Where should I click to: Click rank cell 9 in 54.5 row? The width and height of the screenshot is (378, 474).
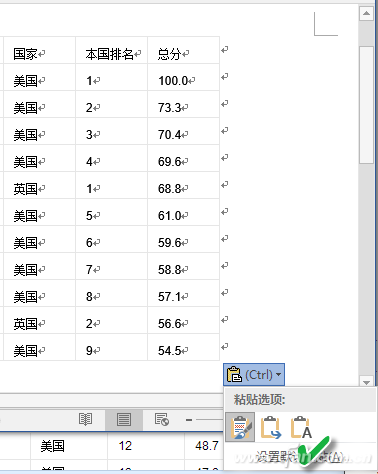[112, 347]
